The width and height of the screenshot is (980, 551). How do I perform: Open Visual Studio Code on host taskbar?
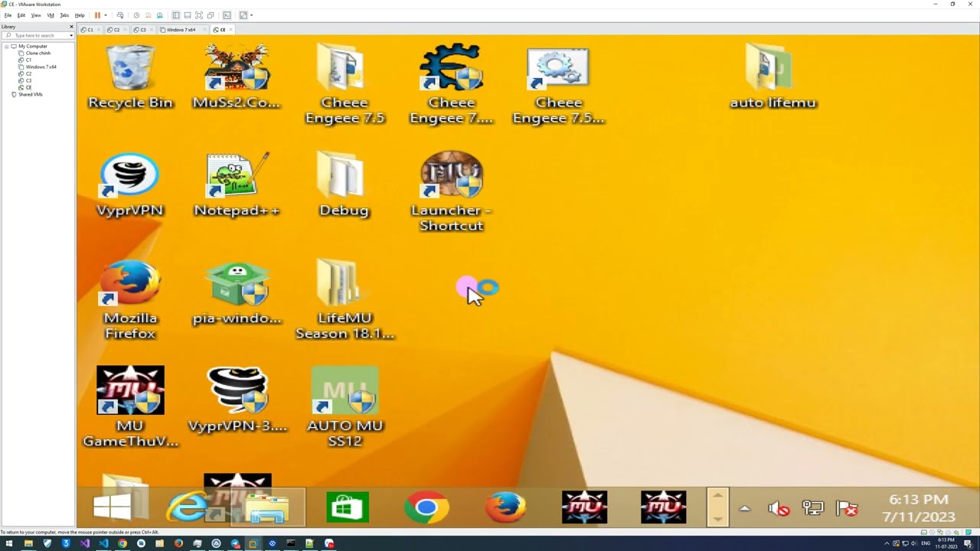coord(103,543)
